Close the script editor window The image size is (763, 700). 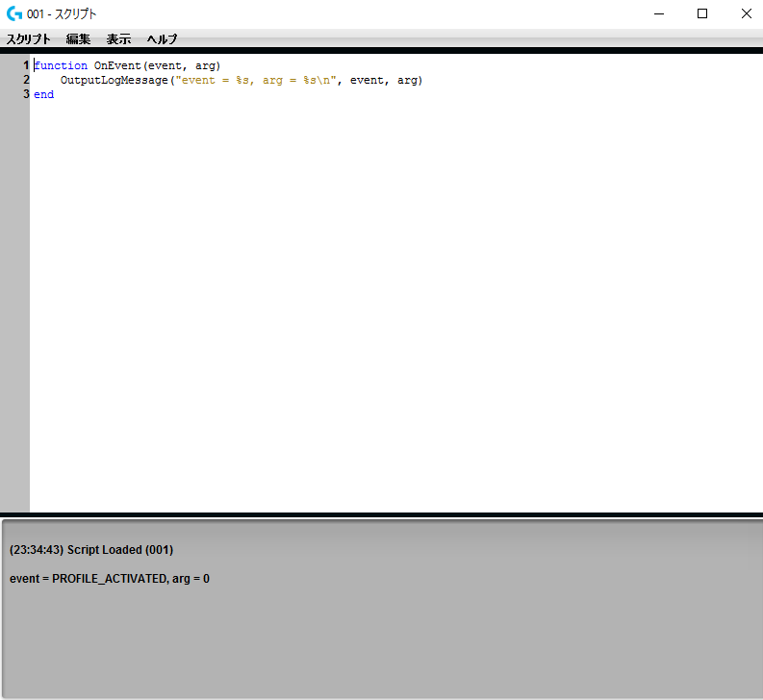tap(746, 13)
